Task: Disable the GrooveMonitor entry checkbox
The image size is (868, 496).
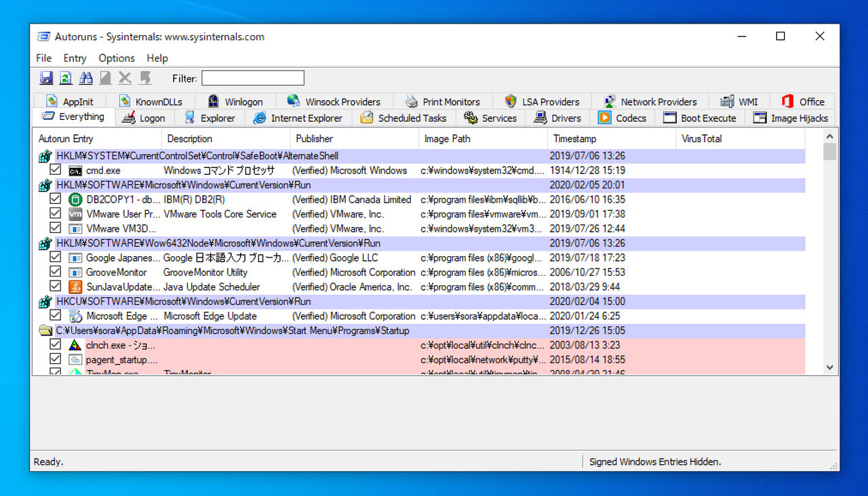Action: [x=56, y=272]
